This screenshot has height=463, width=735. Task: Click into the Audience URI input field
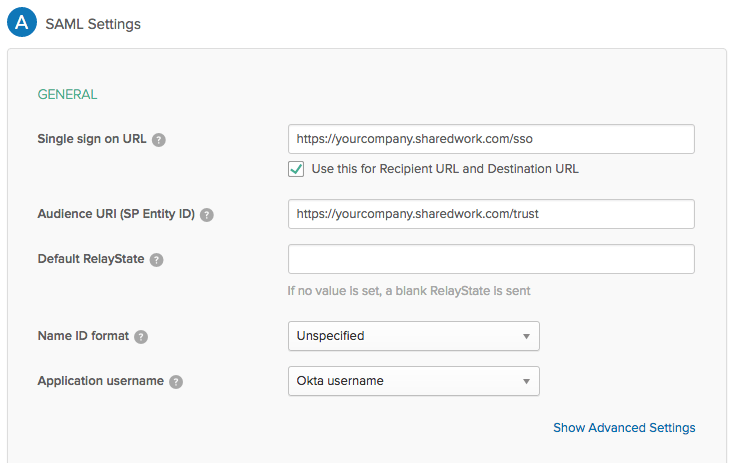tap(490, 214)
